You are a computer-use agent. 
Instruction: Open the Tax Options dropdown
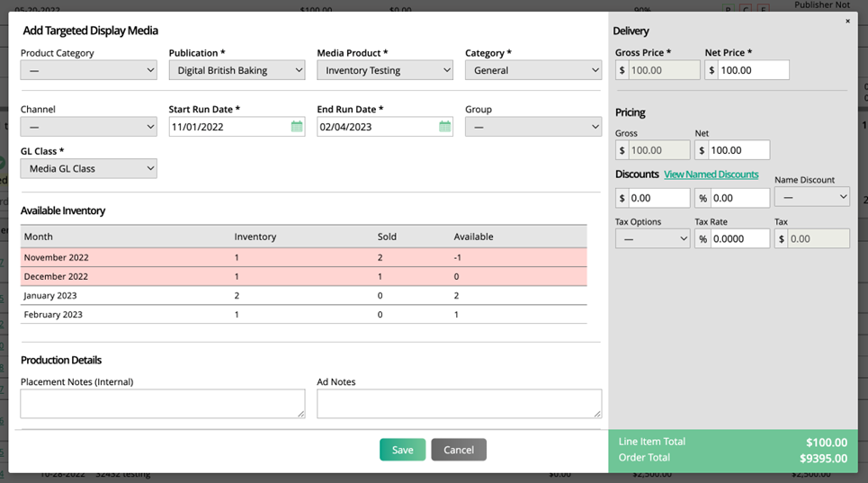click(x=652, y=238)
